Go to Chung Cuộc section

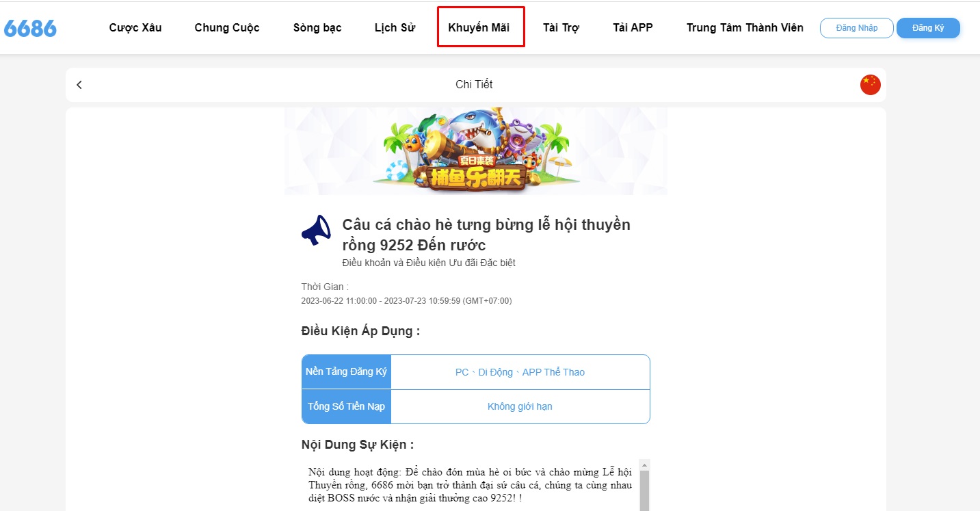227,28
